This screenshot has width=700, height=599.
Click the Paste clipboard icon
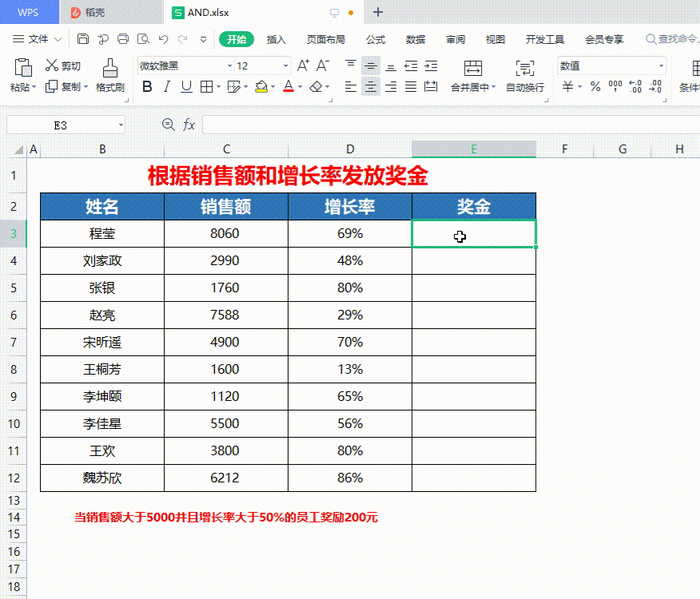[22, 67]
